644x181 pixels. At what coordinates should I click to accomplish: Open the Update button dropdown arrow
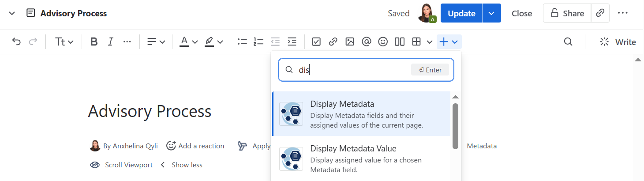coord(491,13)
